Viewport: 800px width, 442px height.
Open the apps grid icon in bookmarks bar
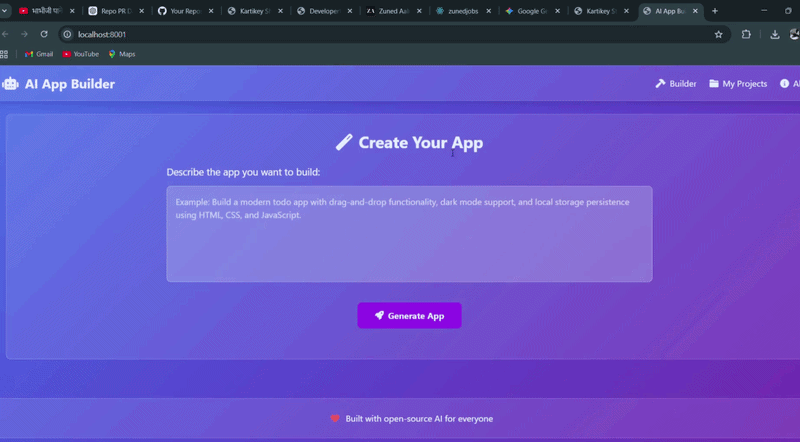(x=4, y=54)
